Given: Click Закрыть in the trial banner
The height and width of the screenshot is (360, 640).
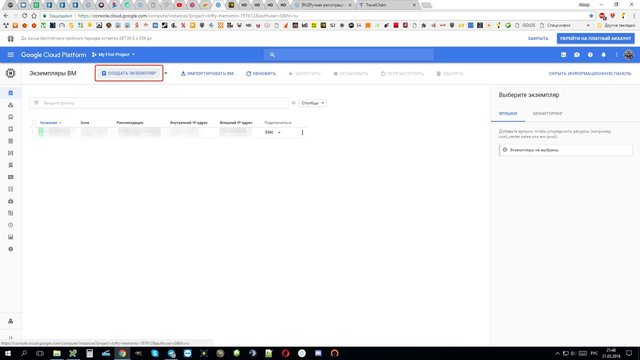Looking at the screenshot, I should pyautogui.click(x=538, y=38).
